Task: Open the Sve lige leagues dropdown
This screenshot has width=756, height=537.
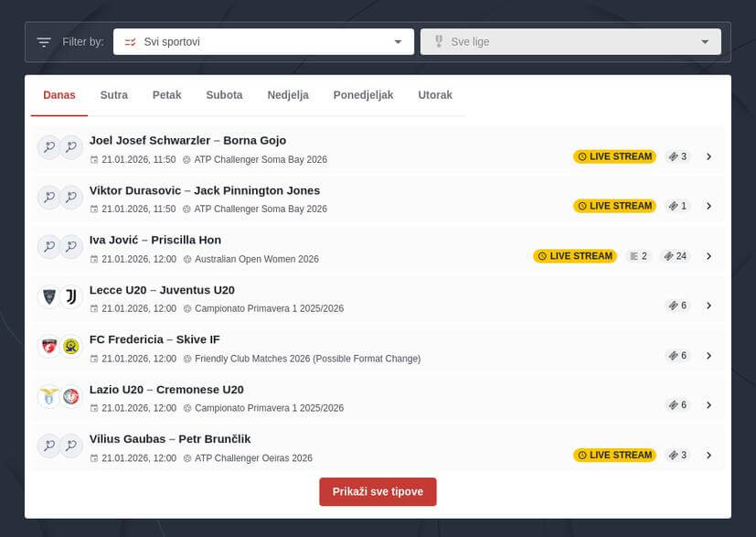Action: tap(570, 42)
